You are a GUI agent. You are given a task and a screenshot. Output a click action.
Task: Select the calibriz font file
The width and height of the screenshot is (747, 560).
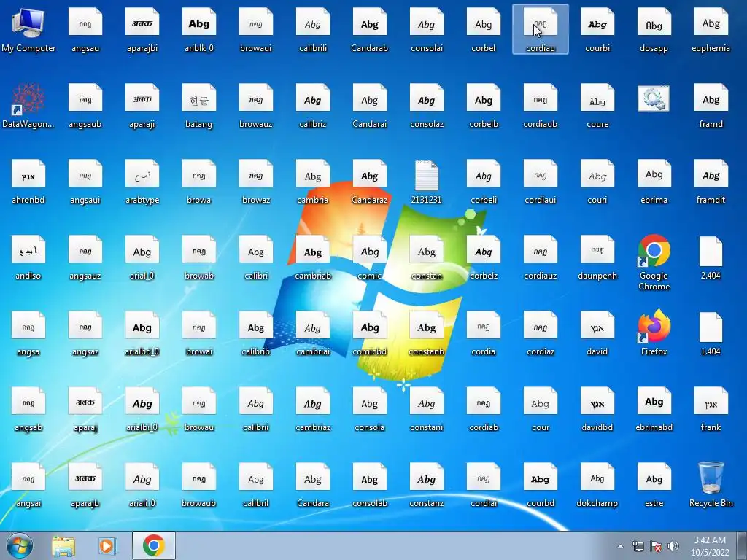pos(312,105)
